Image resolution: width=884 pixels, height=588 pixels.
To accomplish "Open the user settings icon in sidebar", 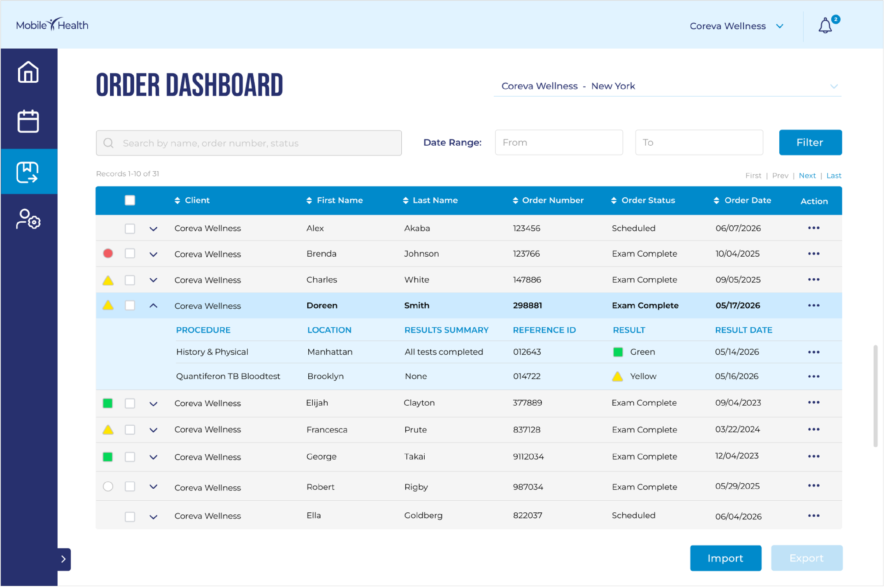I will pos(28,219).
